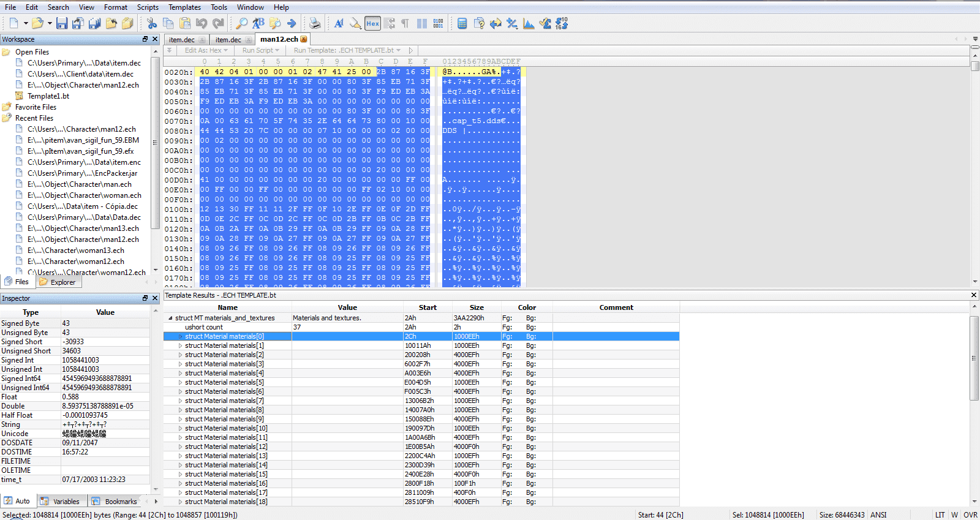Open the base converter 10/16 icon
The image size is (980, 520).
(562, 23)
